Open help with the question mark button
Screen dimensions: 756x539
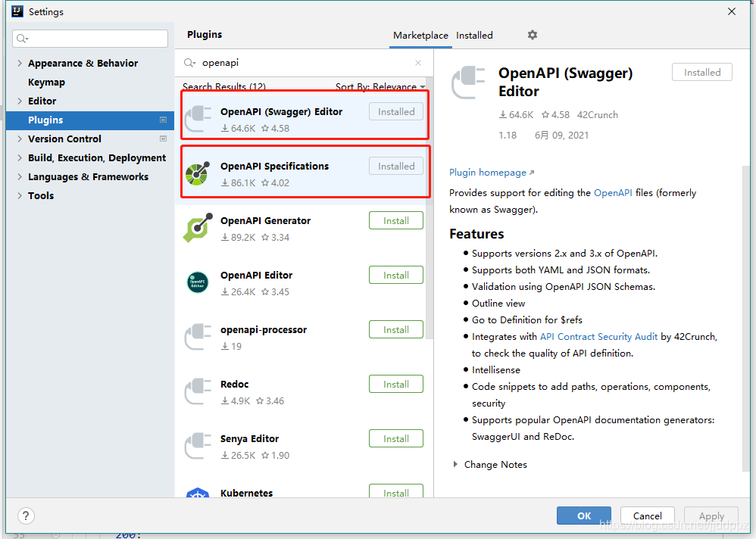coord(26,516)
